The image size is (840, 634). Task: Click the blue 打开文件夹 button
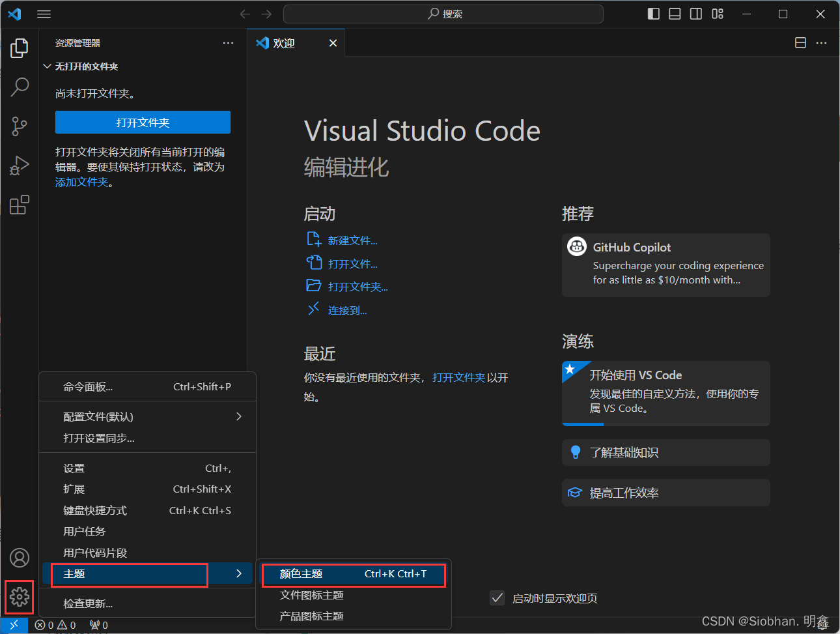pyautogui.click(x=143, y=122)
